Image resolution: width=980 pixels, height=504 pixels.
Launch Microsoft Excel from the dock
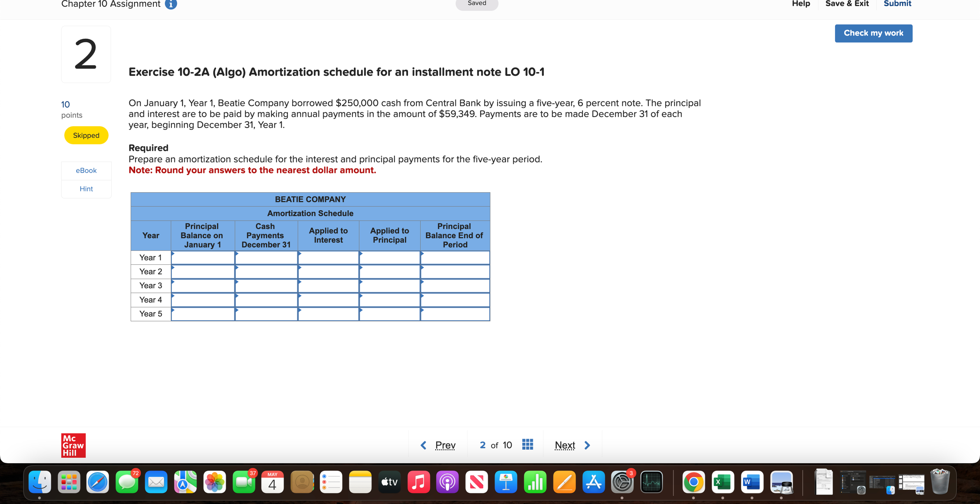723,482
